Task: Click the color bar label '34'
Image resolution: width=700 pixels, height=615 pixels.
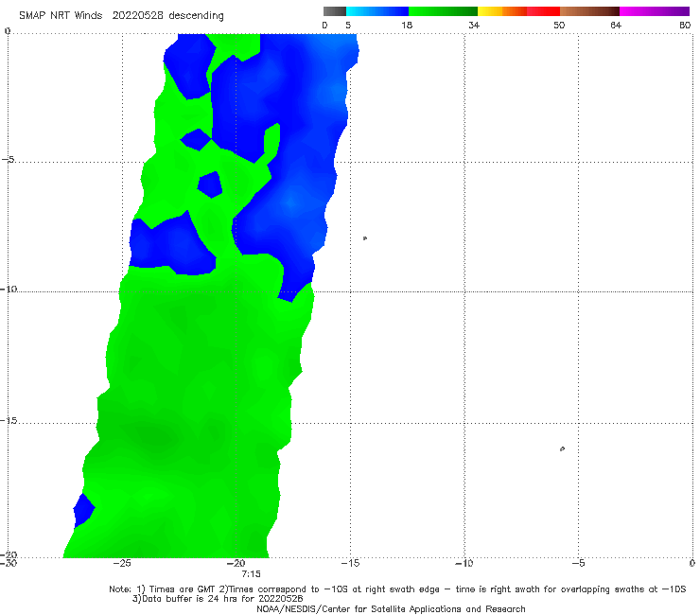Action: tap(474, 26)
